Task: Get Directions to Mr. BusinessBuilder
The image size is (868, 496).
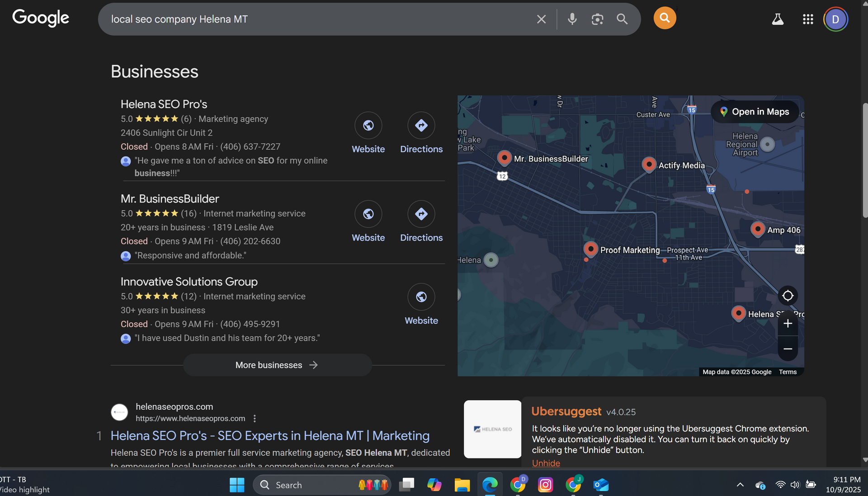Action: coord(421,214)
